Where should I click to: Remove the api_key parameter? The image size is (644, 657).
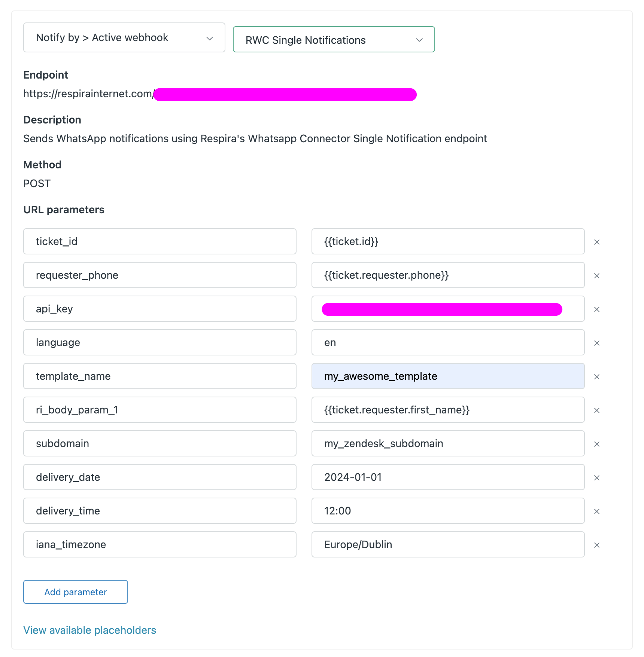[x=596, y=309]
